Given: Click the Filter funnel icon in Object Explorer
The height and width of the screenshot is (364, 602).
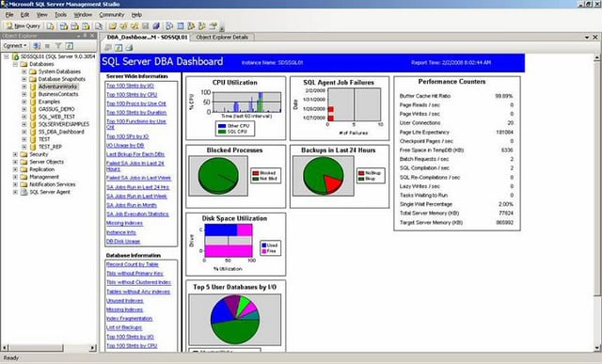Looking at the screenshot, I should click(x=58, y=46).
